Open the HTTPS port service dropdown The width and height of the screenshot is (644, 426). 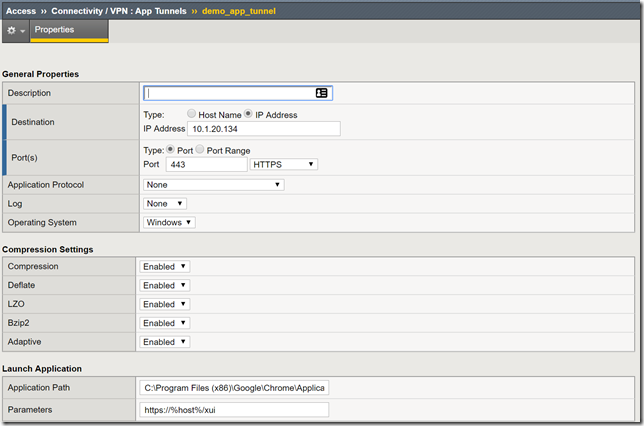[284, 164]
